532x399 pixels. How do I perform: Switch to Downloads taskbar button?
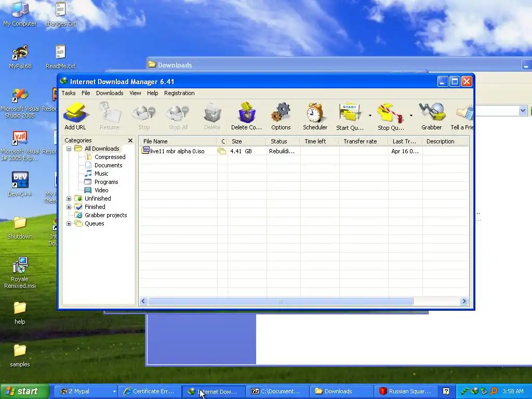click(341, 391)
